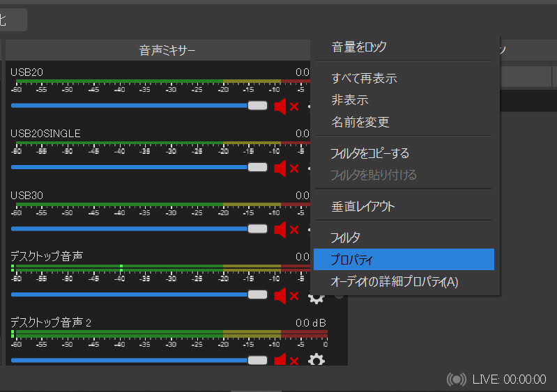Image resolution: width=557 pixels, height=392 pixels.
Task: Unmute the USB30 audio source
Action: 287,230
